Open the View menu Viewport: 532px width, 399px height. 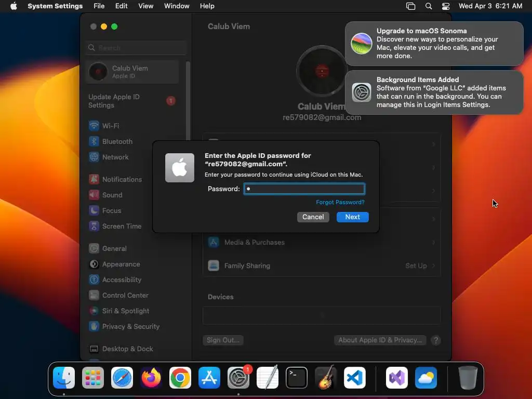pyautogui.click(x=145, y=6)
